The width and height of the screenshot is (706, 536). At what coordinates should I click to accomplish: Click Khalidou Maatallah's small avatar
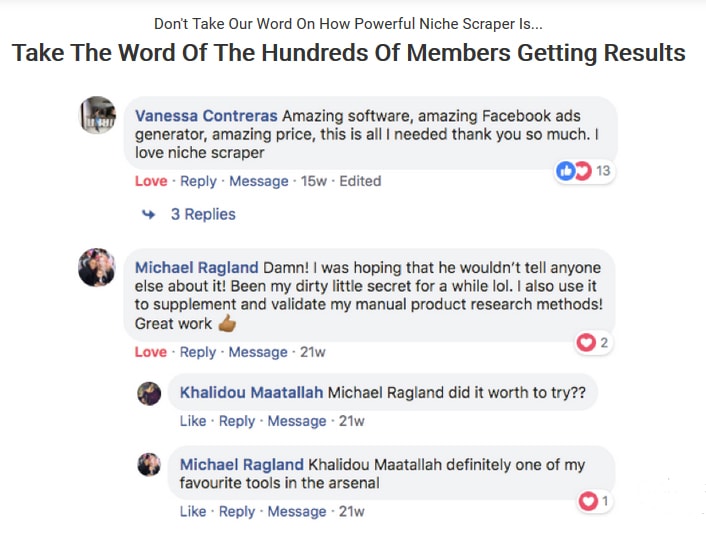[x=149, y=394]
